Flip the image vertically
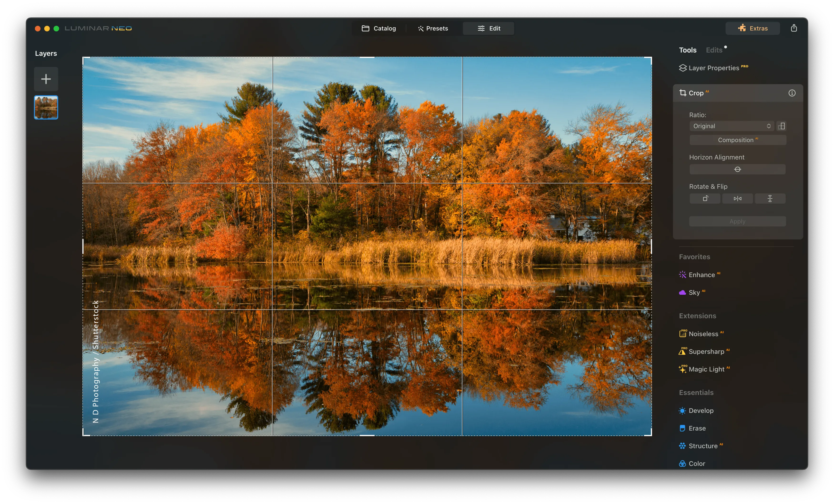This screenshot has height=504, width=834. (770, 199)
